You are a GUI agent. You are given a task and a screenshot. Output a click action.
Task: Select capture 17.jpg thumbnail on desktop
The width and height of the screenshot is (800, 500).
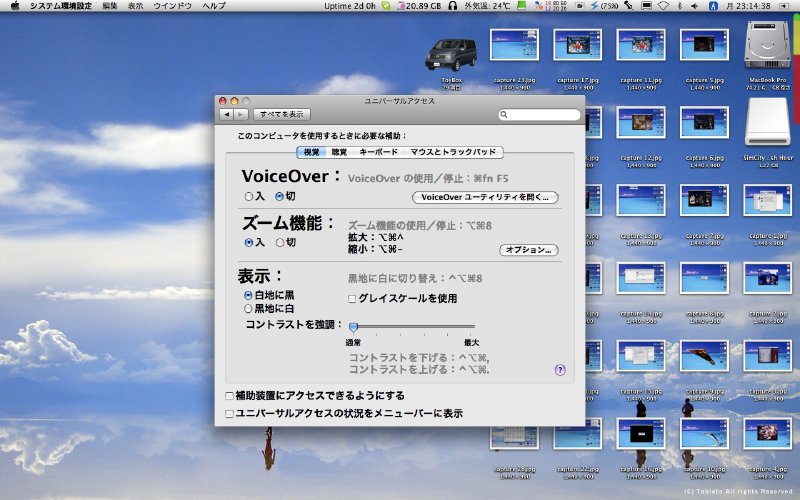578,45
